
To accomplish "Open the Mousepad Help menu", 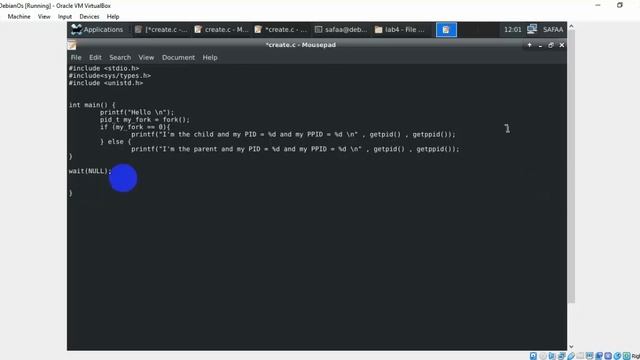I will click(x=210, y=58).
